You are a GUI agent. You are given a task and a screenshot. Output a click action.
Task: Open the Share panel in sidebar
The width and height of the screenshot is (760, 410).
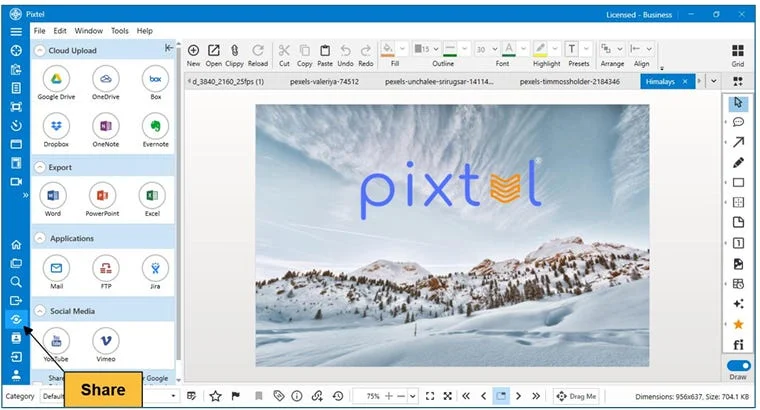(16, 319)
